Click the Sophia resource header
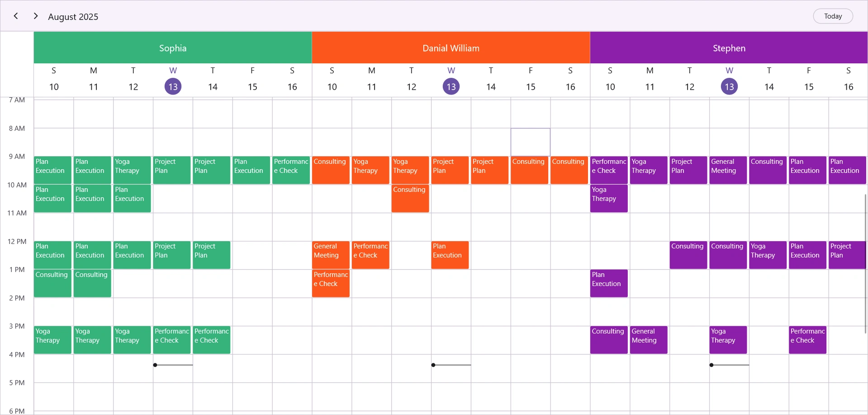 tap(173, 48)
